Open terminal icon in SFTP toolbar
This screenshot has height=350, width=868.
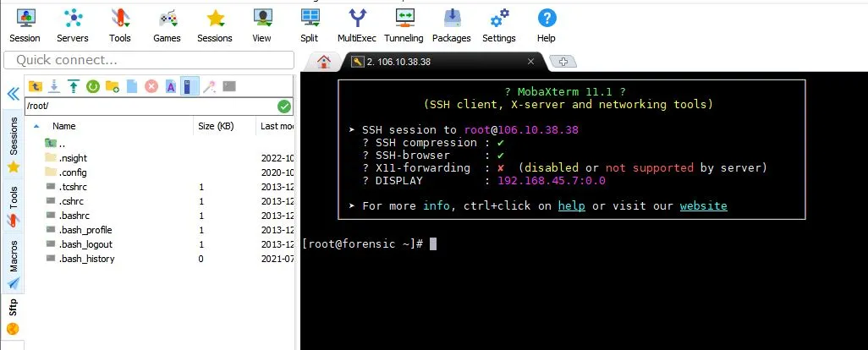click(229, 86)
